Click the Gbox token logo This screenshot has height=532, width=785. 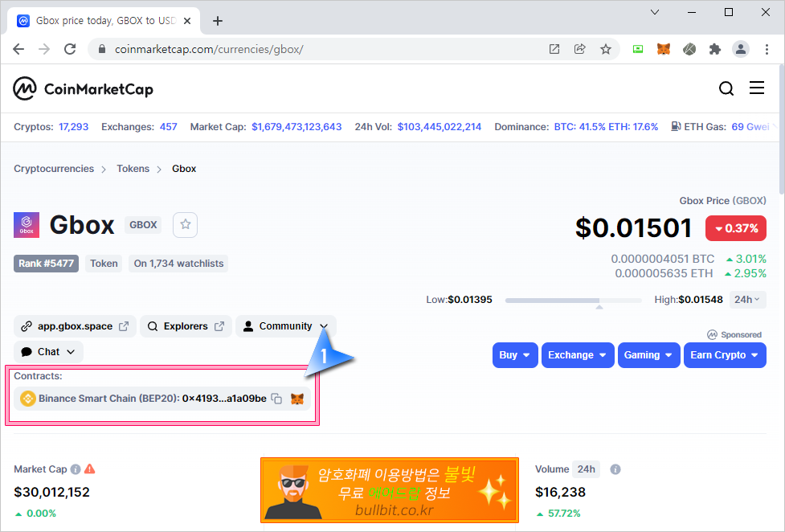click(27, 225)
